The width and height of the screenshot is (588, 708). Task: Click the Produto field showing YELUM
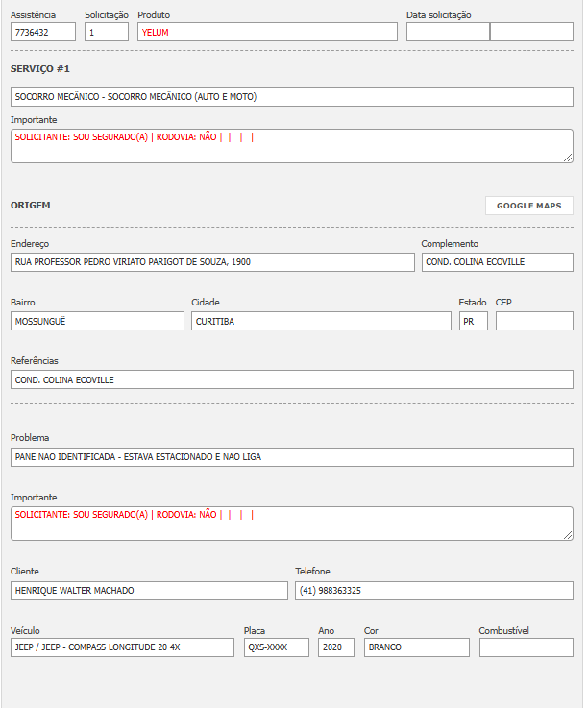coord(267,32)
